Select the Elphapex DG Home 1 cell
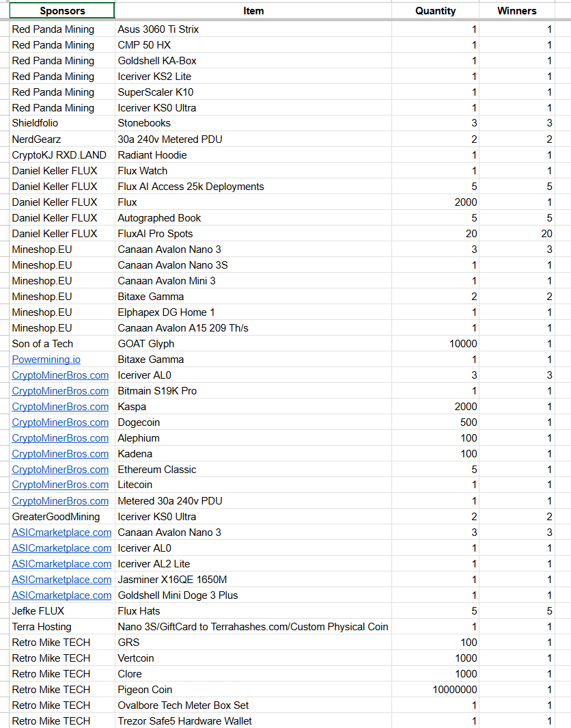 tap(253, 312)
